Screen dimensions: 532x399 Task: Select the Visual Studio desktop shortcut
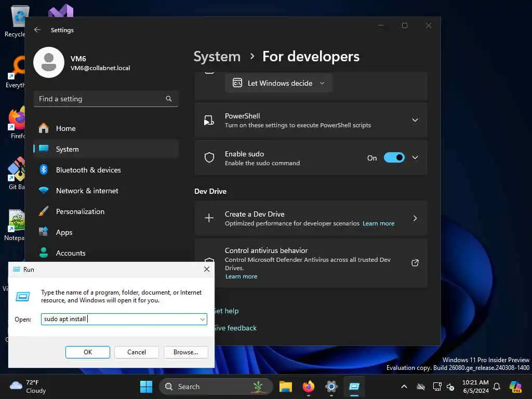click(61, 11)
